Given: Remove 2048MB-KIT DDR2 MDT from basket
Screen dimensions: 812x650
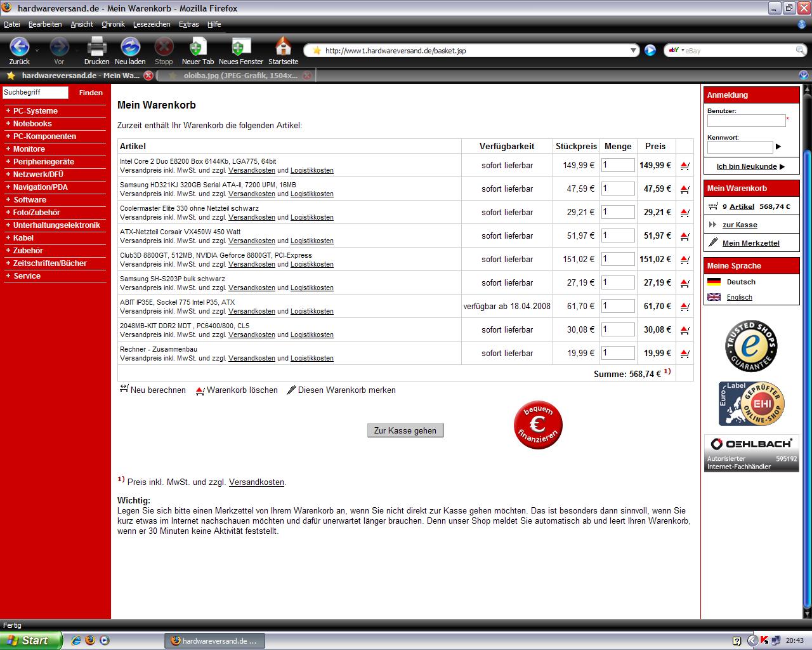Looking at the screenshot, I should coord(684,330).
